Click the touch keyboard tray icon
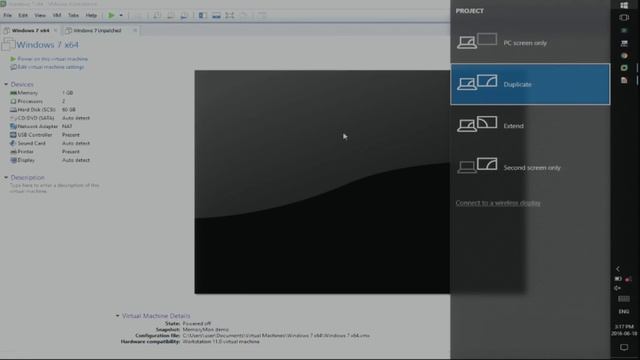Viewport: 640px width, 360px height. [x=624, y=299]
